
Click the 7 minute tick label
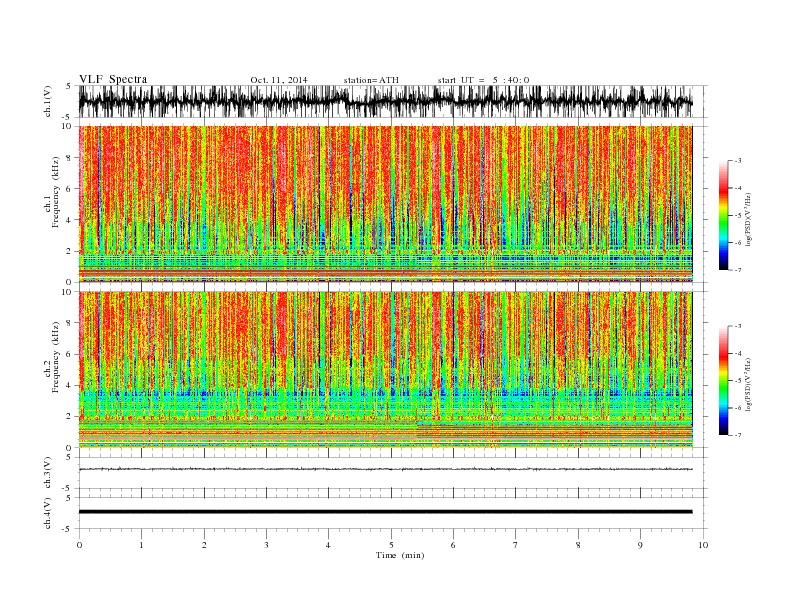click(515, 545)
